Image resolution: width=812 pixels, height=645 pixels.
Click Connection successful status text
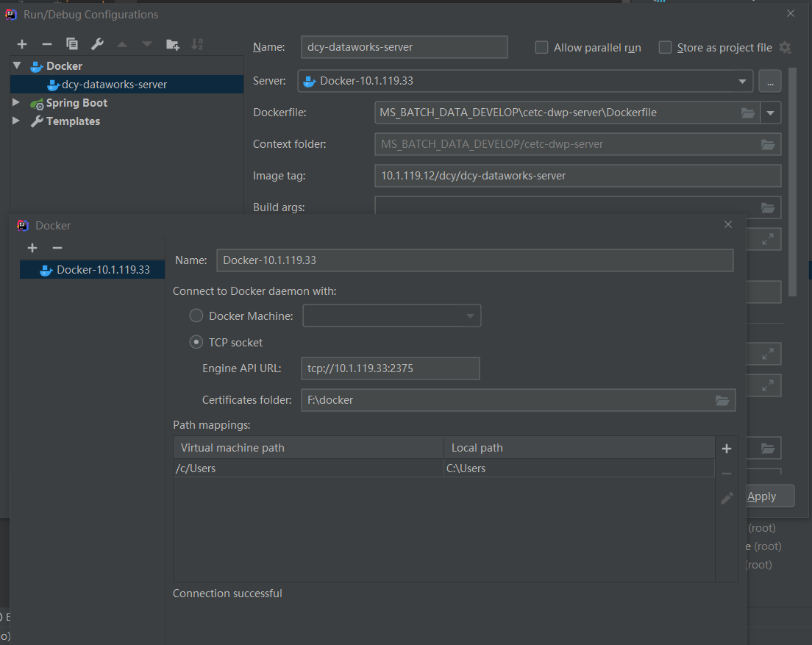227,594
